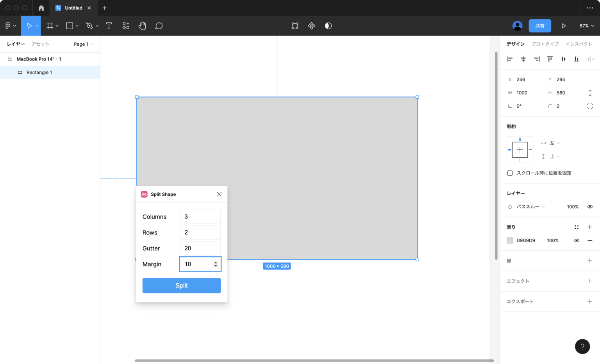Select the Frame tool in the toolbar
Viewport: 600px width, 364px height.
coord(49,26)
